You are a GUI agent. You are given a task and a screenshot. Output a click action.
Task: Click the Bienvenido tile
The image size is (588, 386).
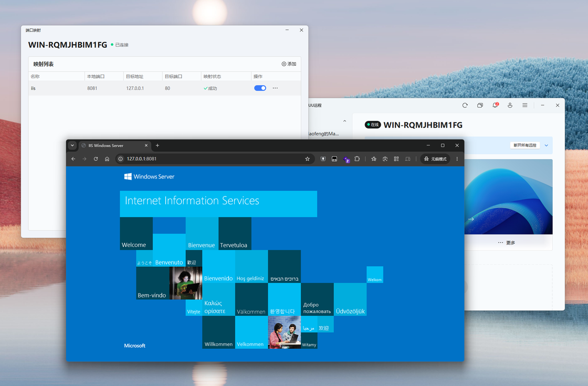[x=218, y=266]
